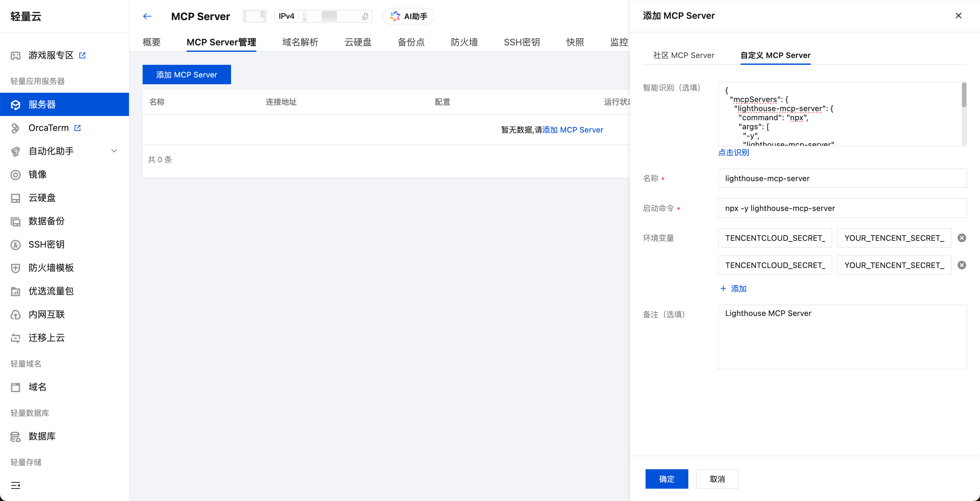Click external link icon beside OrcaTerm
The width and height of the screenshot is (980, 501).
click(x=77, y=128)
